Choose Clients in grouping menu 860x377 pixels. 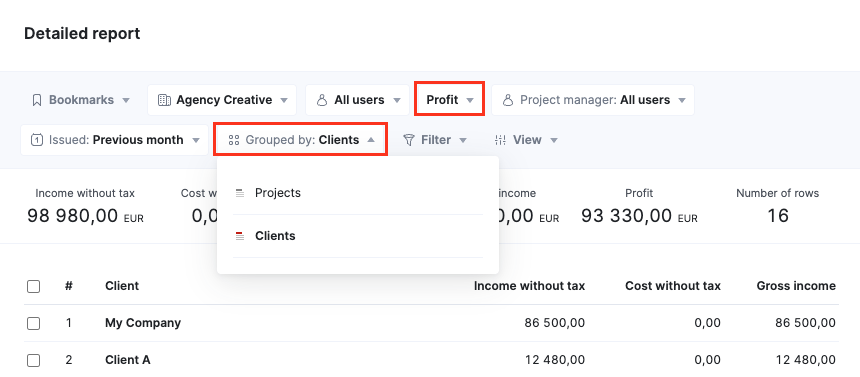click(358, 236)
